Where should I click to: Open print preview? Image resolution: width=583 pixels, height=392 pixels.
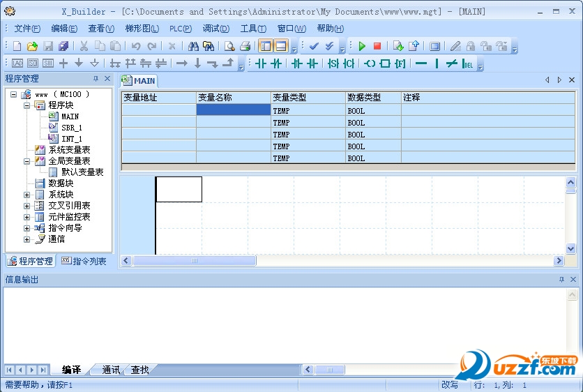[229, 46]
